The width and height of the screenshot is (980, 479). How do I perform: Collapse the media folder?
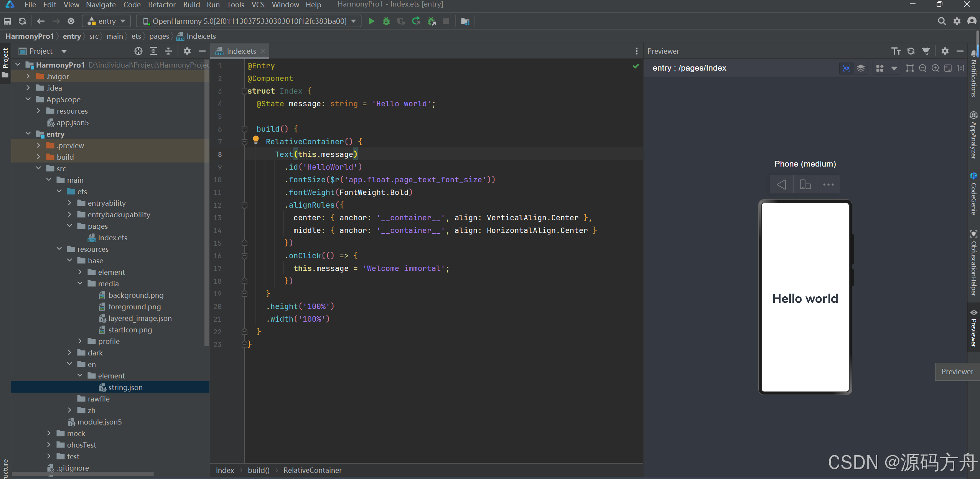80,284
